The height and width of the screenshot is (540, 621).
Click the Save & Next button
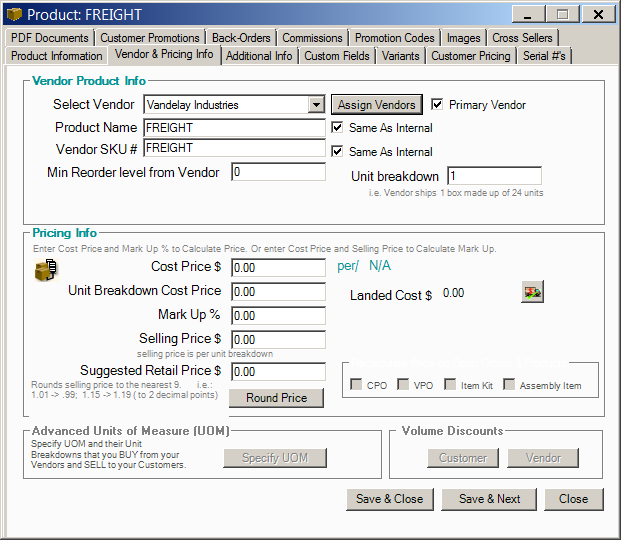coord(490,499)
